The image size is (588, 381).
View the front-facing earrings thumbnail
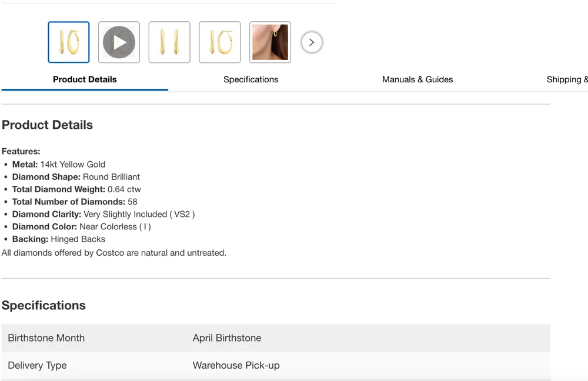pos(169,42)
